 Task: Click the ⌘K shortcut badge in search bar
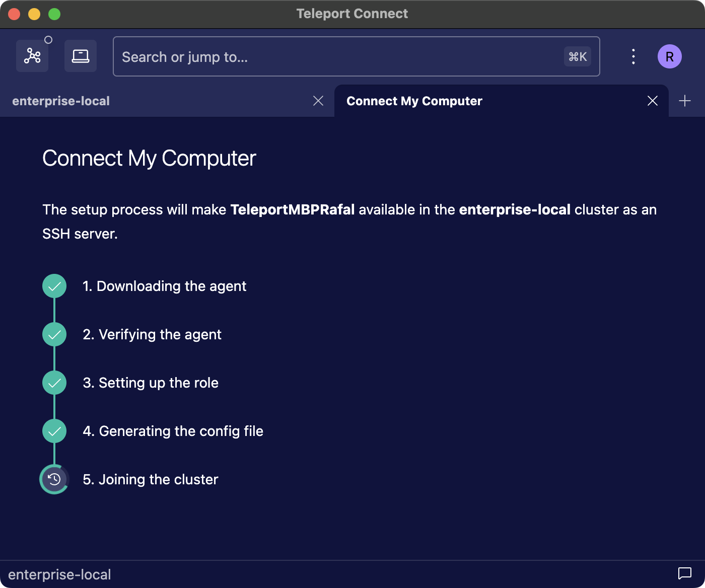coord(577,56)
